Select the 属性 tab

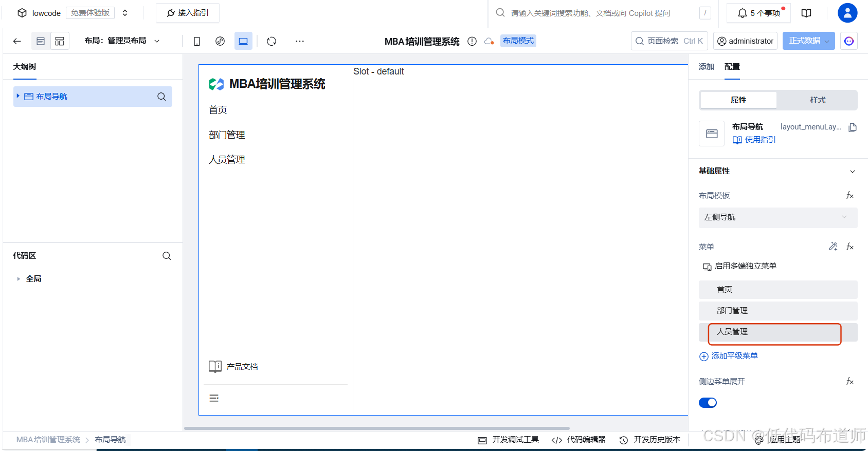coord(738,100)
